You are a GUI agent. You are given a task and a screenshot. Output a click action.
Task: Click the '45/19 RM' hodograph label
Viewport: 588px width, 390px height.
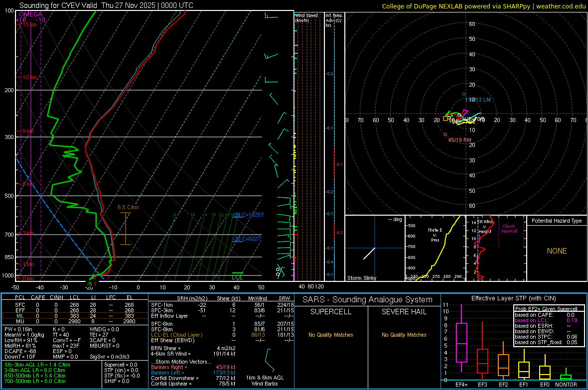pos(460,140)
